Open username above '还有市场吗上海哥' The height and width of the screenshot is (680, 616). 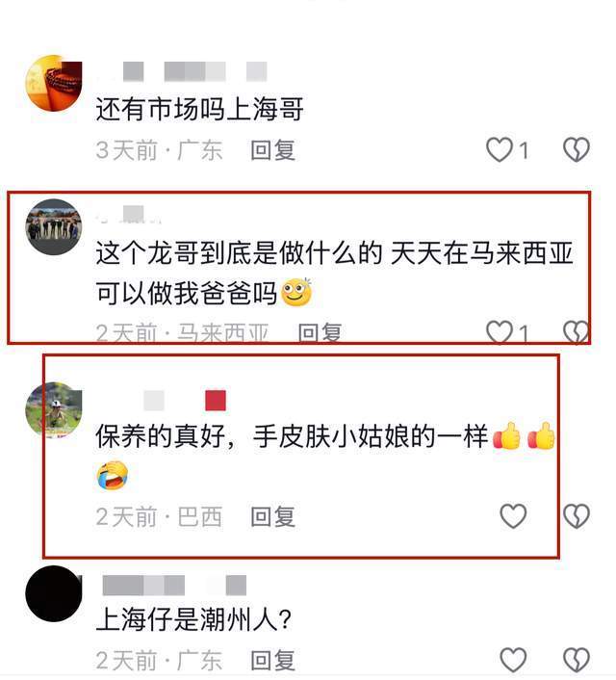tap(182, 71)
